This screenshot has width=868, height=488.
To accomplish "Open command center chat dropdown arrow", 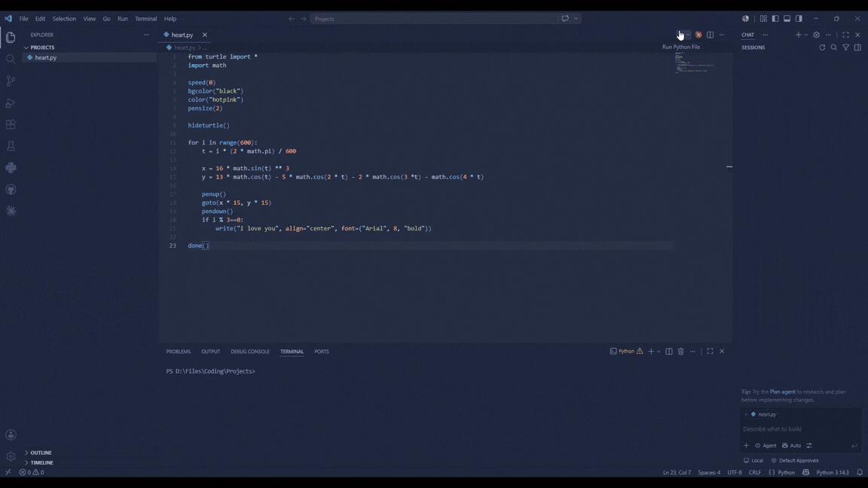I will tap(576, 18).
